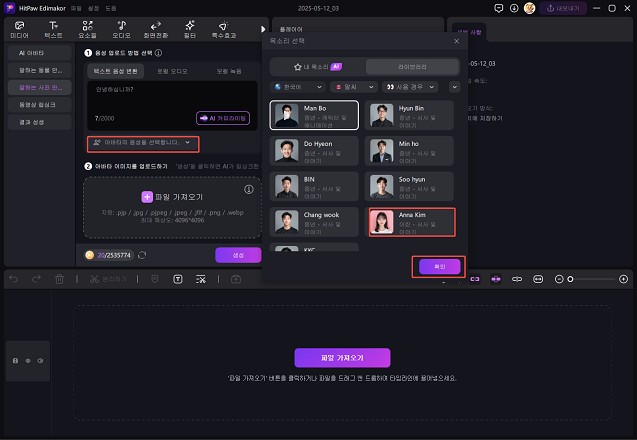The image size is (637, 440).
Task: Open the avatar voice selection dropdown
Action: click(x=143, y=143)
